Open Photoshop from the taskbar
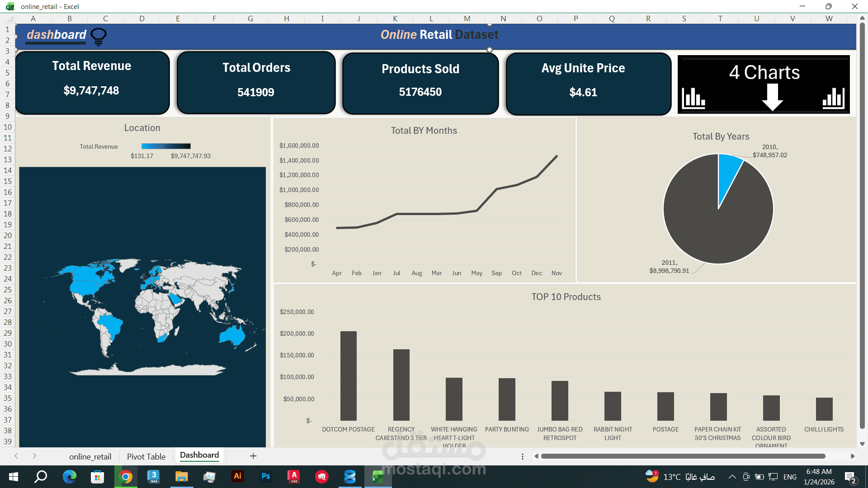Viewport: 868px width, 488px height. [x=266, y=477]
